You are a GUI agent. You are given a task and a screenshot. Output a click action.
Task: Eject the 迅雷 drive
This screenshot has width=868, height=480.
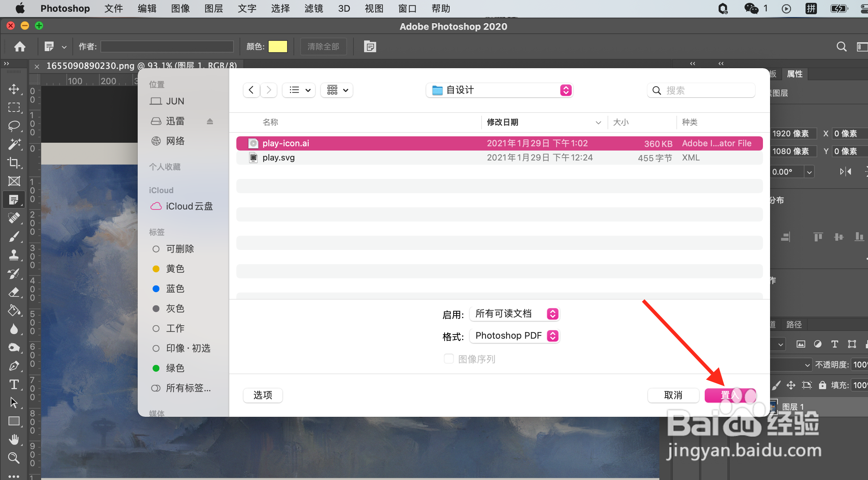(x=210, y=121)
